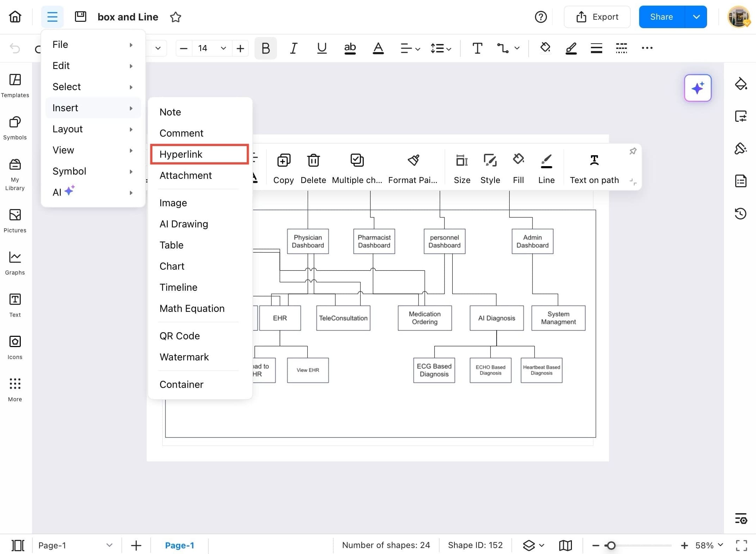756x554 pixels.
Task: Open the Symbols sidebar panel
Action: [x=15, y=128]
